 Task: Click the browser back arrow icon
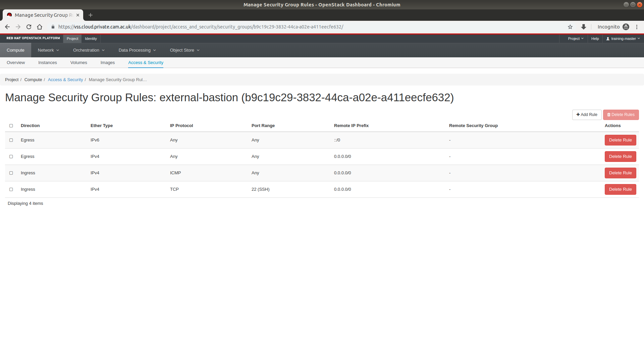[7, 27]
